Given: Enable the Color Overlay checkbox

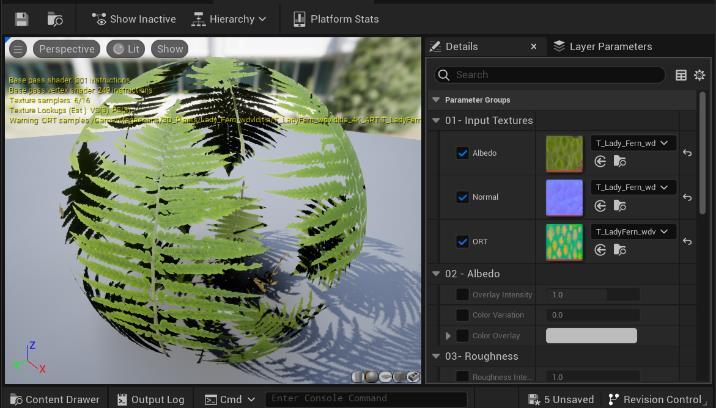Looking at the screenshot, I should pyautogui.click(x=463, y=336).
